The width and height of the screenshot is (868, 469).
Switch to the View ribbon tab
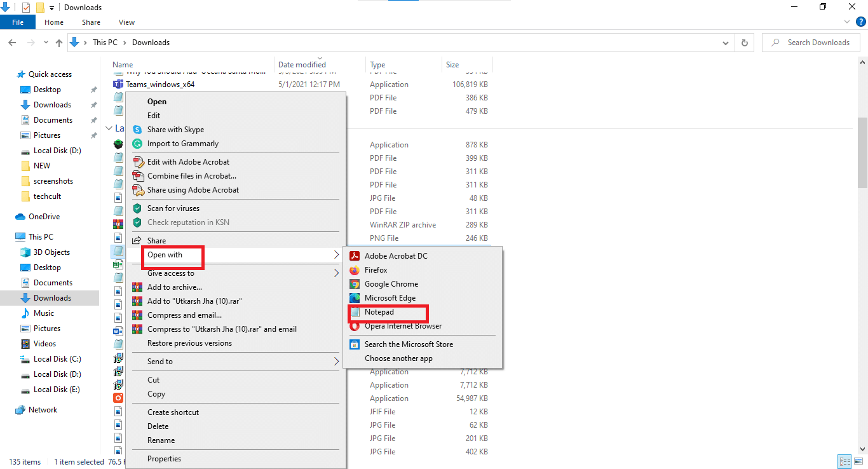(126, 22)
